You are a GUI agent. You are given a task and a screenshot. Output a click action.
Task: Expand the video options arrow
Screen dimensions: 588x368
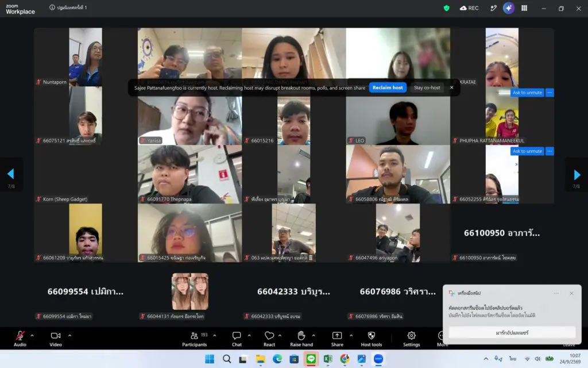click(69, 335)
